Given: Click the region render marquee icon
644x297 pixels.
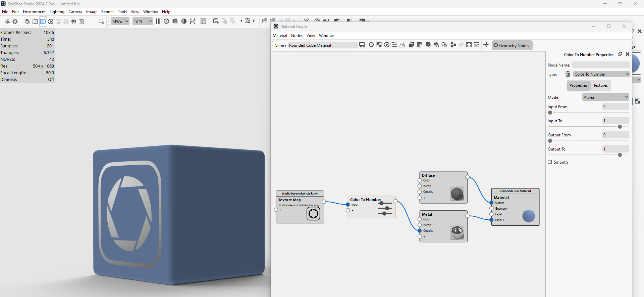Looking at the screenshot, I should point(101,22).
